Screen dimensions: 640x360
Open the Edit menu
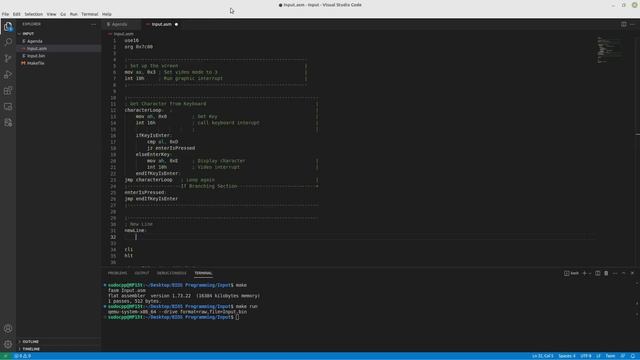click(x=16, y=14)
